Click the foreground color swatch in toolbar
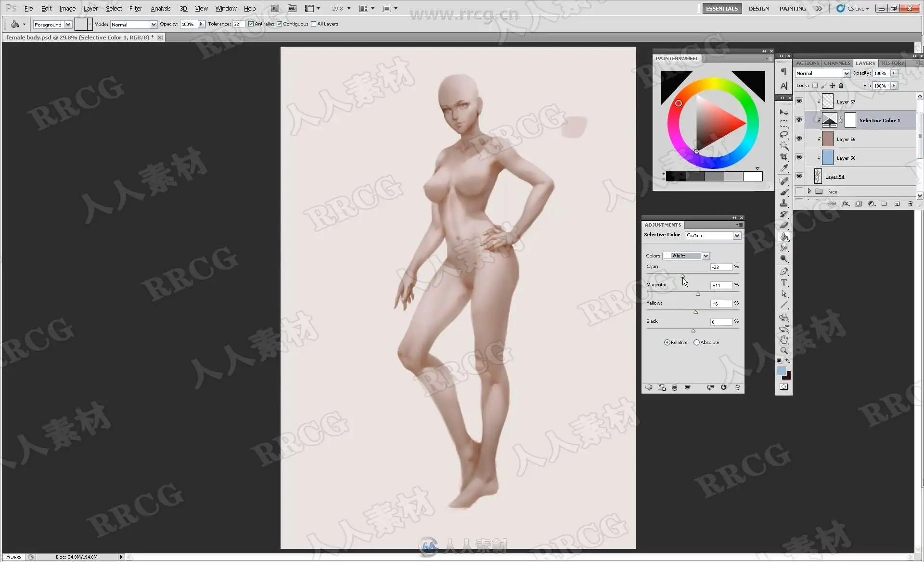Image resolution: width=924 pixels, height=562 pixels. [x=781, y=370]
